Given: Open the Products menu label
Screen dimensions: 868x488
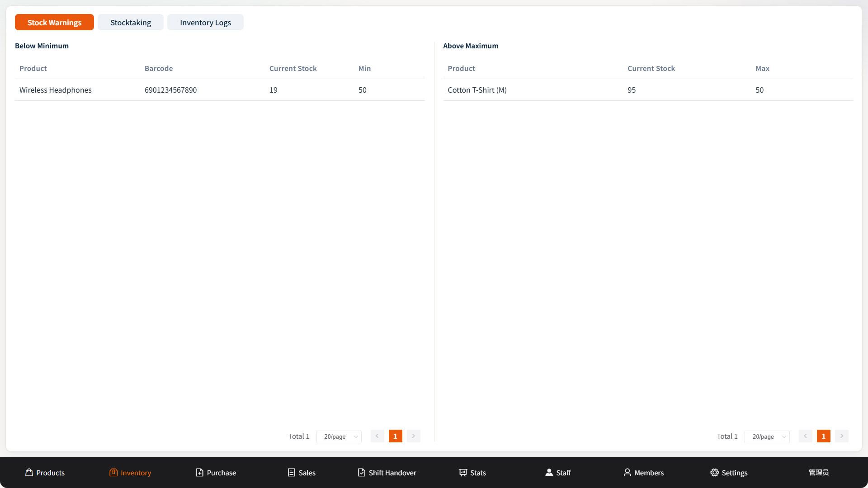Looking at the screenshot, I should click(x=51, y=473).
